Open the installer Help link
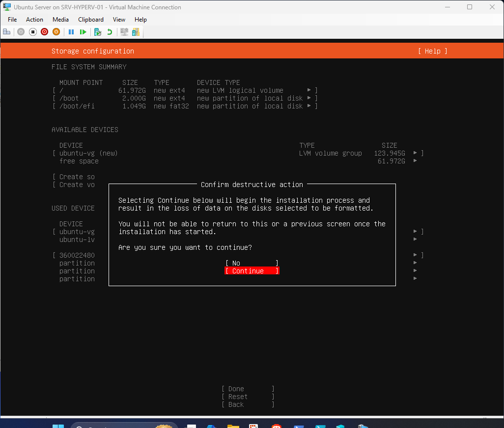 click(432, 51)
